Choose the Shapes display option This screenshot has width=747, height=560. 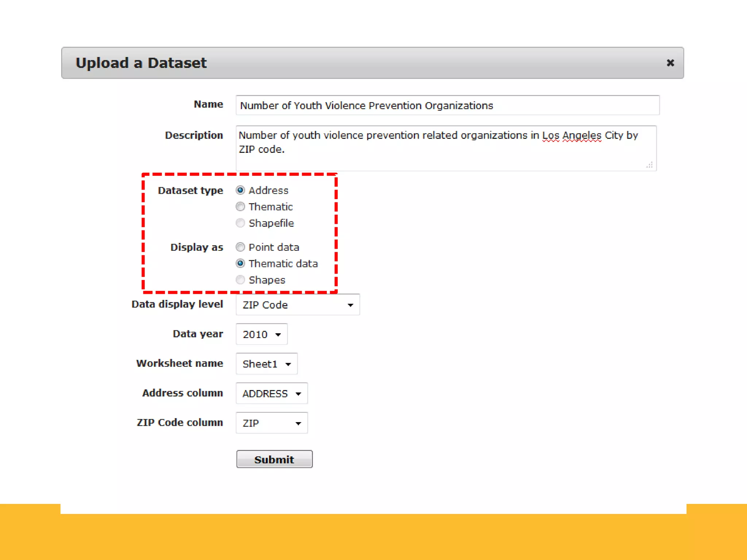click(240, 280)
